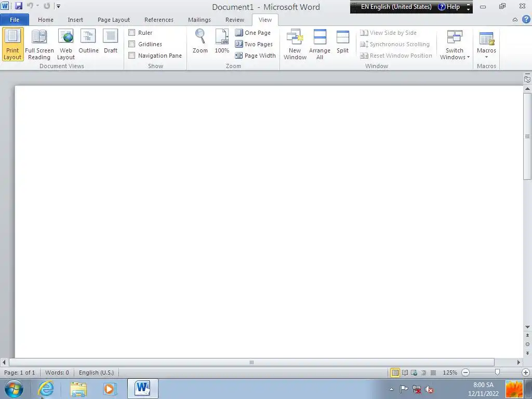Switch to Draft view
Image resolution: width=532 pixels, height=399 pixels.
[111, 42]
